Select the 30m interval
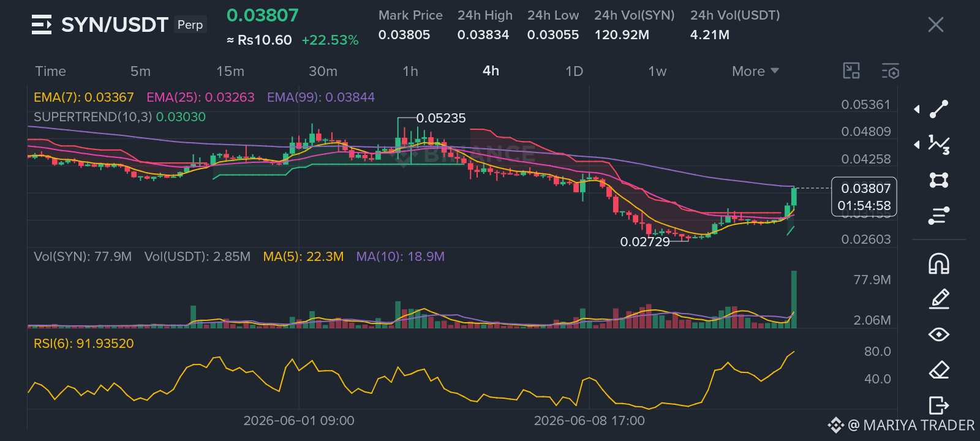The image size is (980, 441). coord(323,71)
